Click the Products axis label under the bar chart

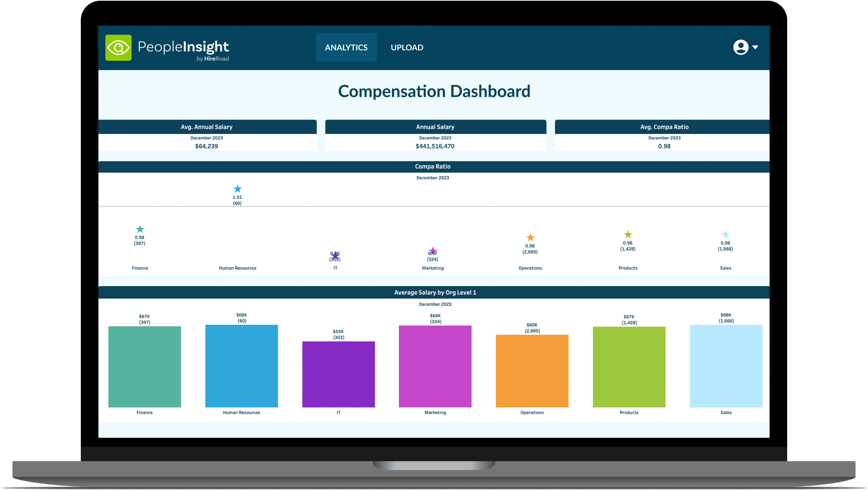click(x=629, y=413)
